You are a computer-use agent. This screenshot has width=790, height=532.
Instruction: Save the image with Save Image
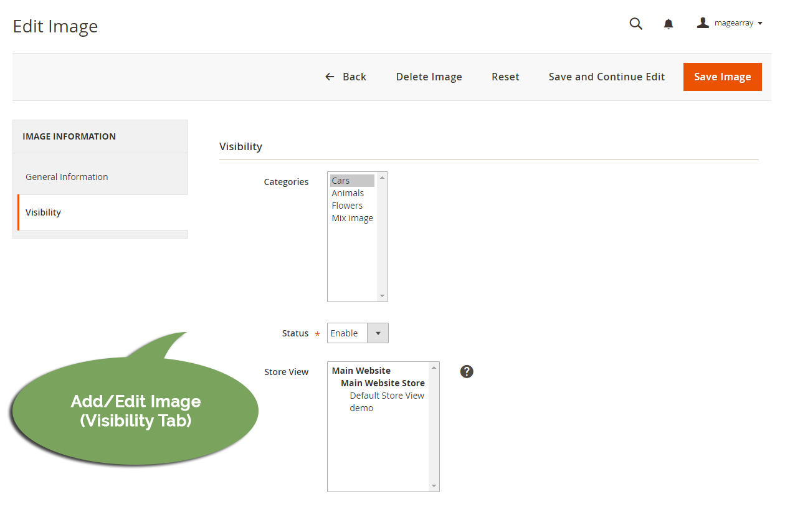[722, 76]
